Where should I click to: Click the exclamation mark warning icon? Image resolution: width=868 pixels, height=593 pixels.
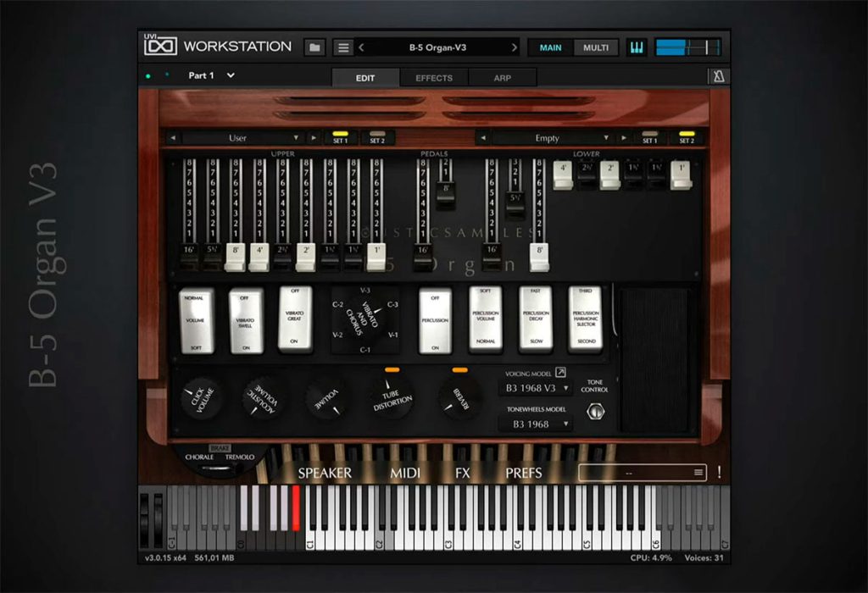719,472
